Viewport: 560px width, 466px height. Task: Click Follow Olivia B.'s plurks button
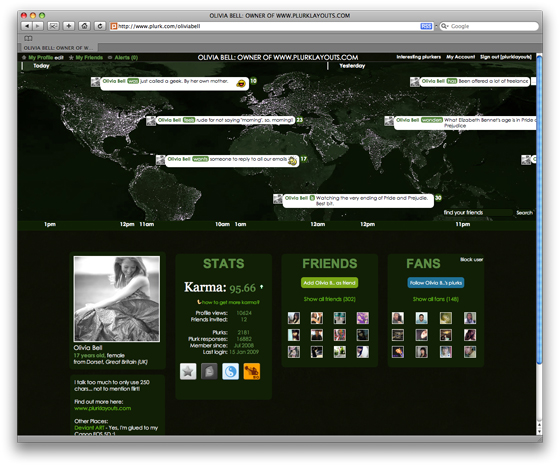436,283
